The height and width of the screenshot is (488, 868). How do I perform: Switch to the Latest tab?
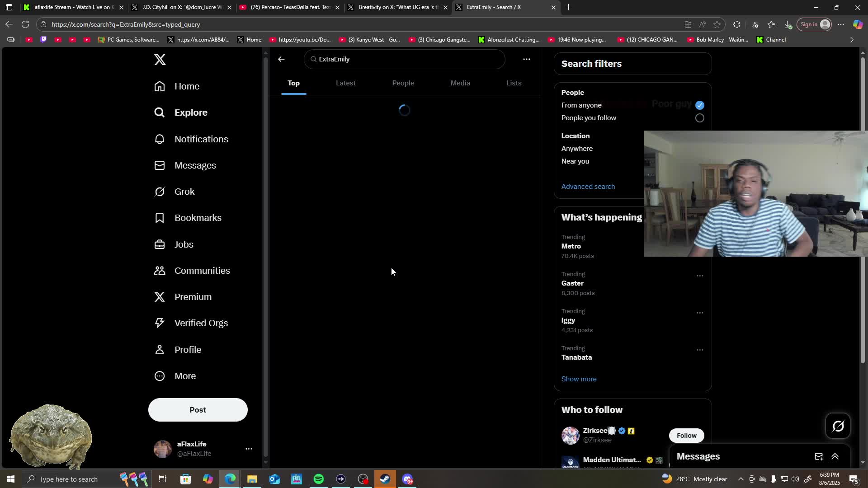tap(346, 83)
